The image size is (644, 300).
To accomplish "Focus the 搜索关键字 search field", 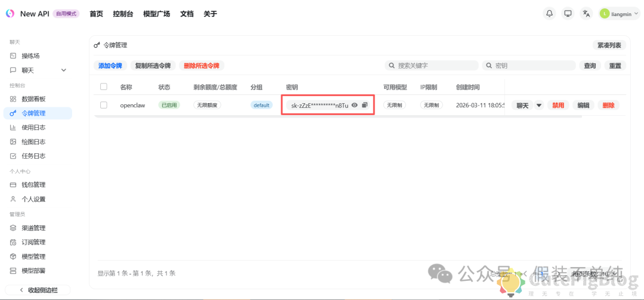I will 432,66.
